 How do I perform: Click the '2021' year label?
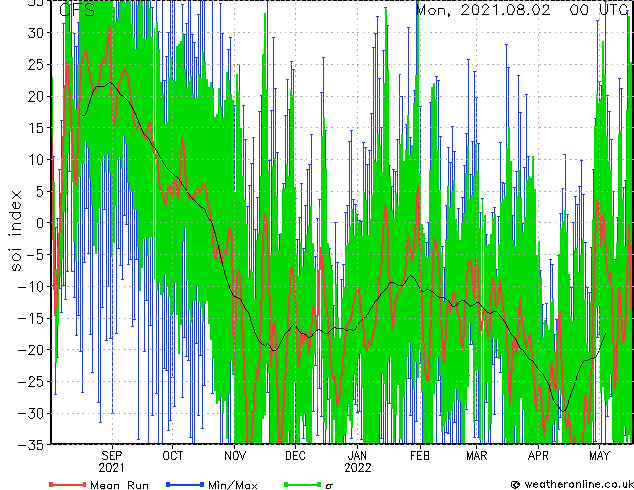112,468
